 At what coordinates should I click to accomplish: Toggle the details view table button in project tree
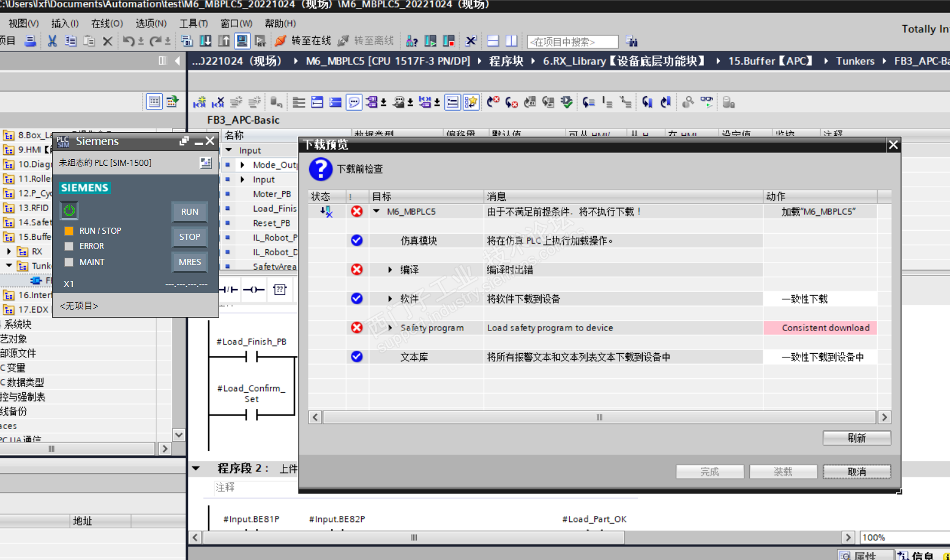154,102
